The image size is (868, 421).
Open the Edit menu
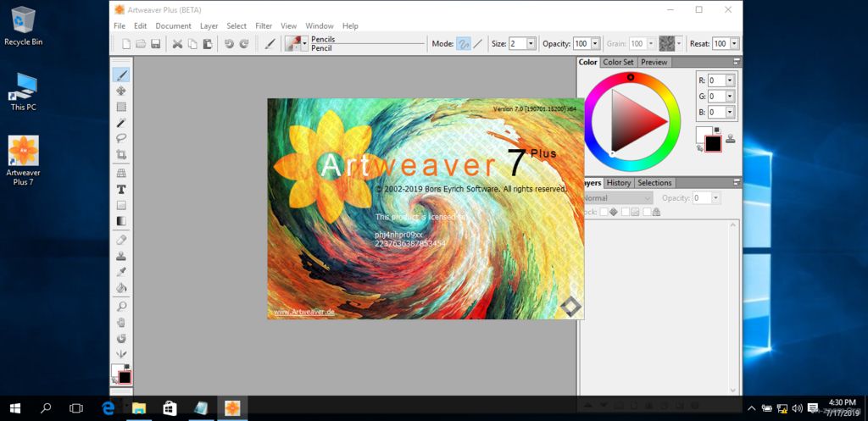pos(140,26)
